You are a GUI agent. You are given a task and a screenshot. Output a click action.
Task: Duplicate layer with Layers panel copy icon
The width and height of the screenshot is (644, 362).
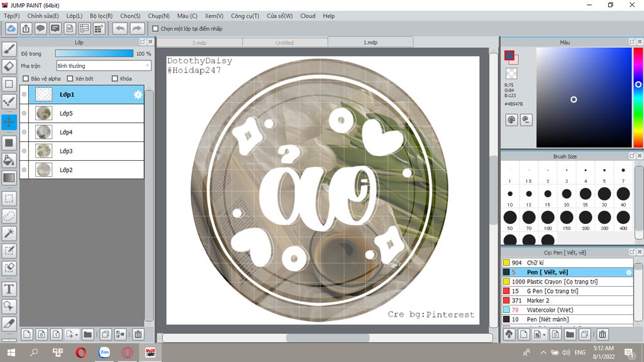106,334
